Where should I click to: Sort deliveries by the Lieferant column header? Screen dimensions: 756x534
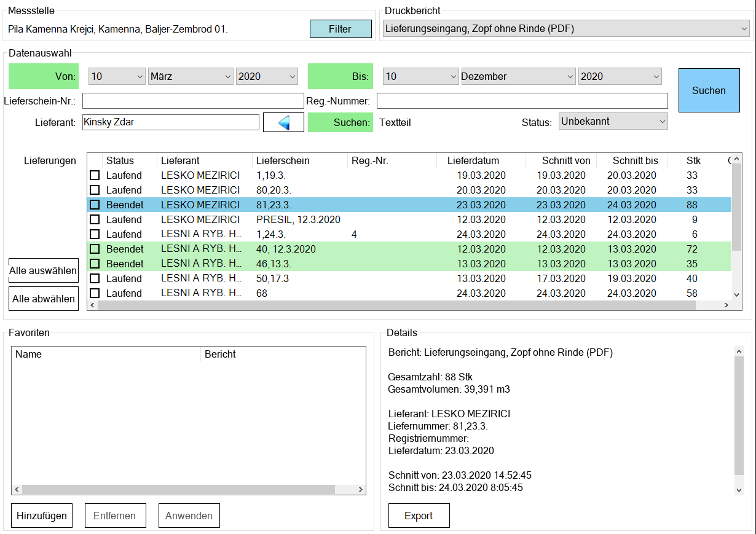204,160
